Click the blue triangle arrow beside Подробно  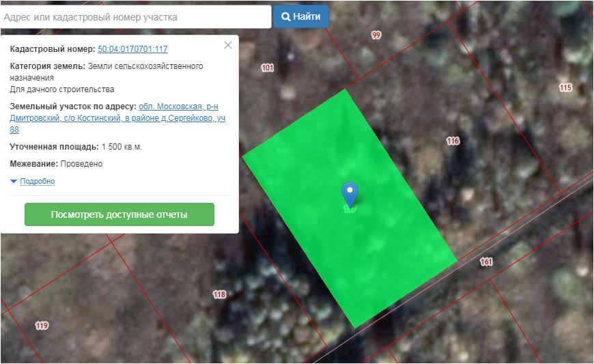point(14,182)
